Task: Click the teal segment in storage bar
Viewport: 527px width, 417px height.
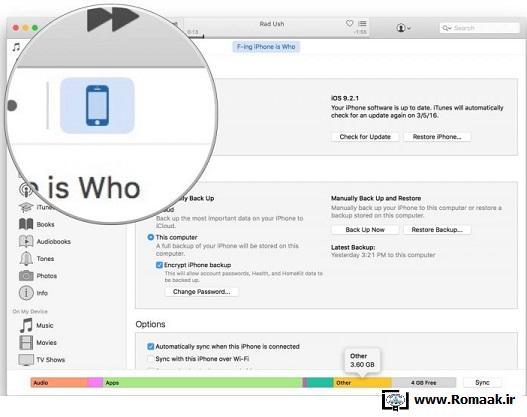Action: click(x=320, y=382)
